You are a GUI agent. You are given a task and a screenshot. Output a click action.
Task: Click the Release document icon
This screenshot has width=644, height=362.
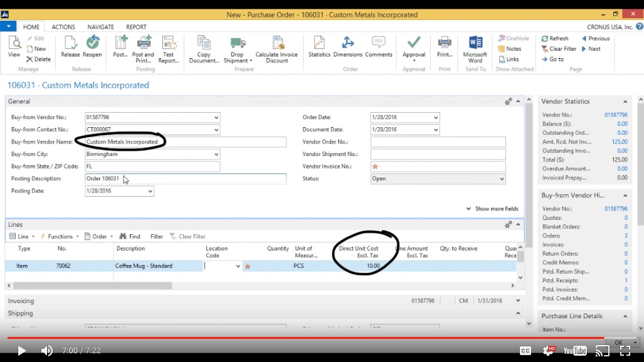70,46
